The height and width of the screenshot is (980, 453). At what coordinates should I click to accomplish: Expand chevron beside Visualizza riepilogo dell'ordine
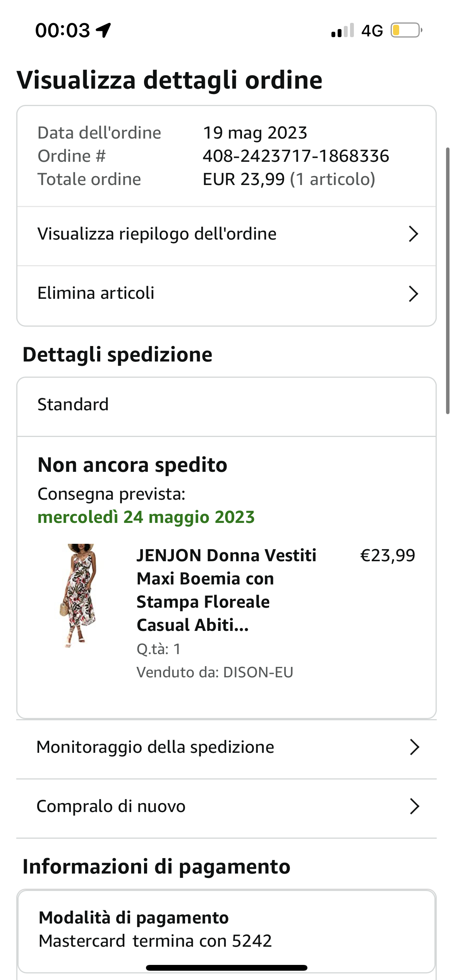click(414, 234)
